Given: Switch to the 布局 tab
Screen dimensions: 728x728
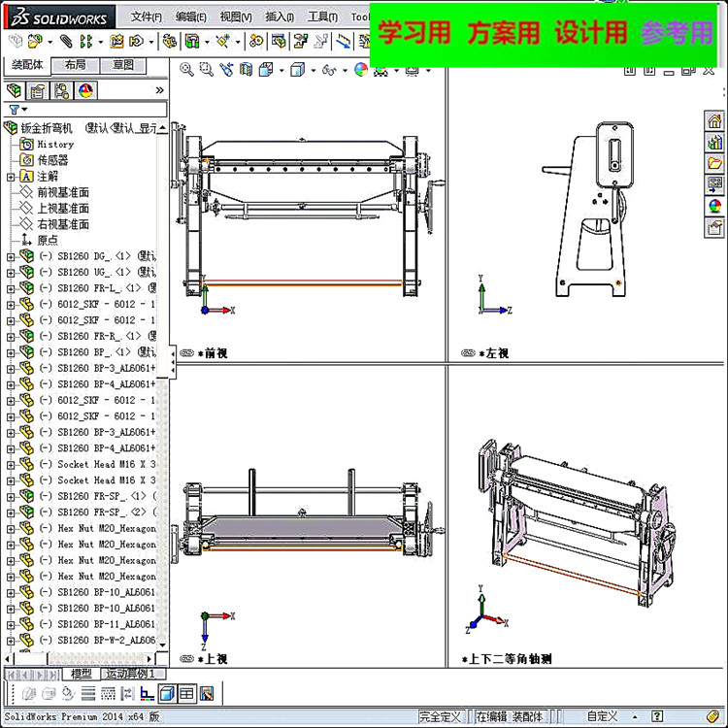Looking at the screenshot, I should [75, 65].
